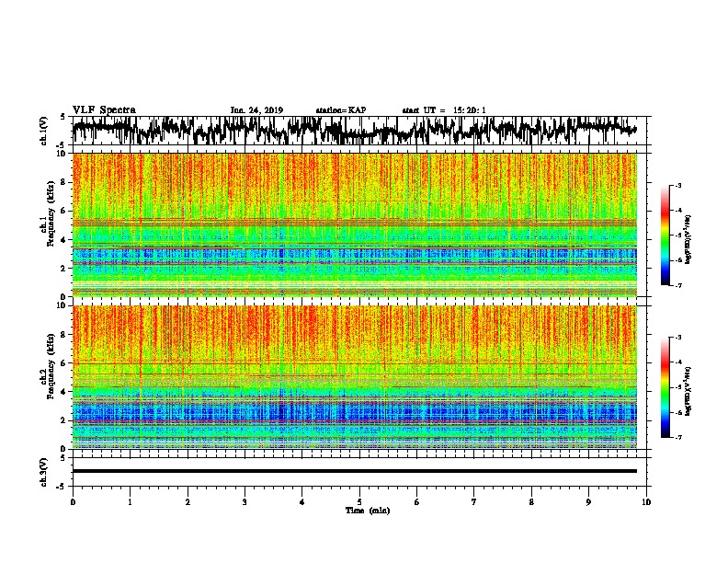Select the "start UT = 15:20: 1" text
This screenshot has height=563, width=728.
click(x=444, y=110)
